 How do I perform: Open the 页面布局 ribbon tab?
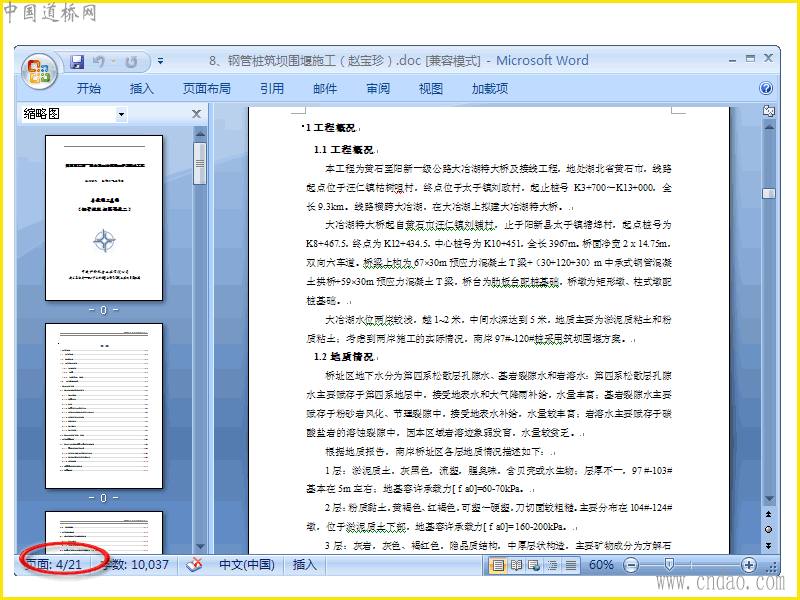(x=207, y=89)
